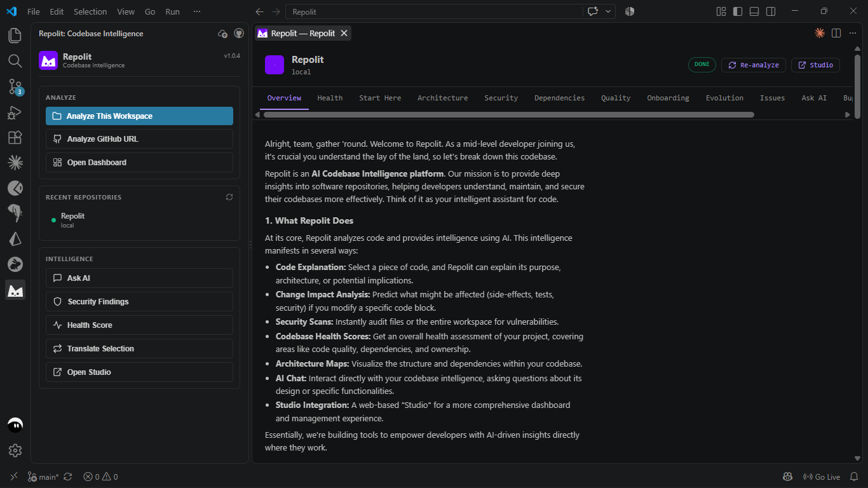Toggle the primary side bar visibility

tap(738, 11)
